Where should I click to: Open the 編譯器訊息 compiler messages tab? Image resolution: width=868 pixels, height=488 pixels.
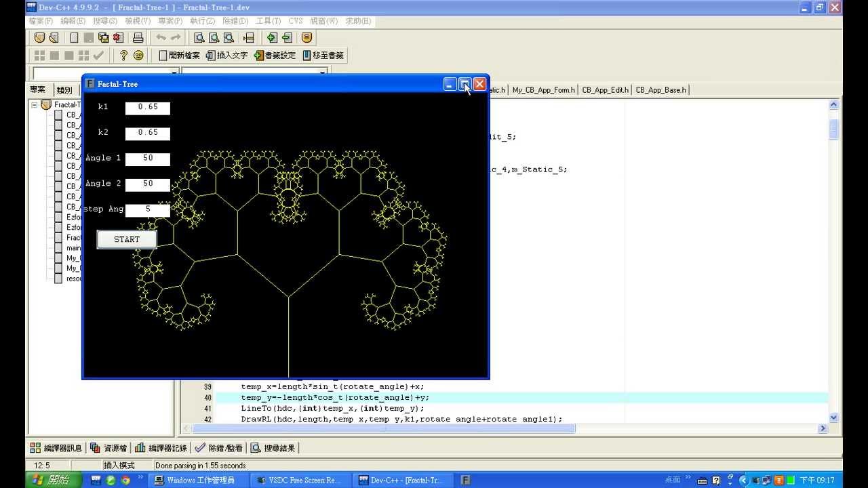pos(56,448)
